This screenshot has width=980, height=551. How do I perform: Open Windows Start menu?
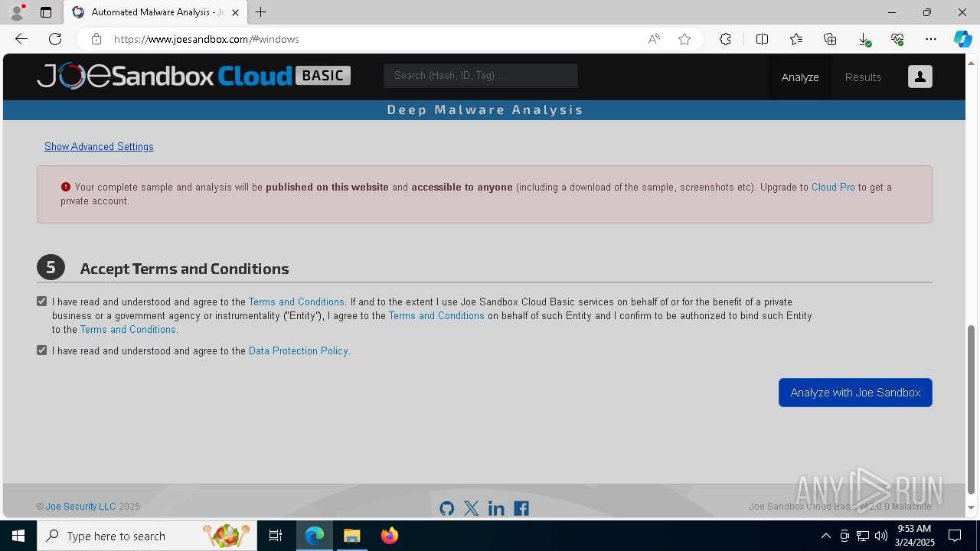(18, 536)
